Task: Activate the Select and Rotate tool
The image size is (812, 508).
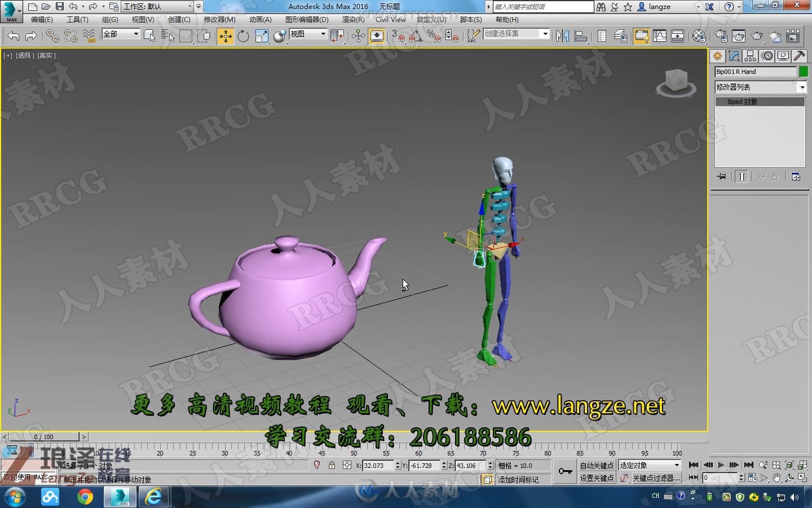Action: click(x=243, y=36)
